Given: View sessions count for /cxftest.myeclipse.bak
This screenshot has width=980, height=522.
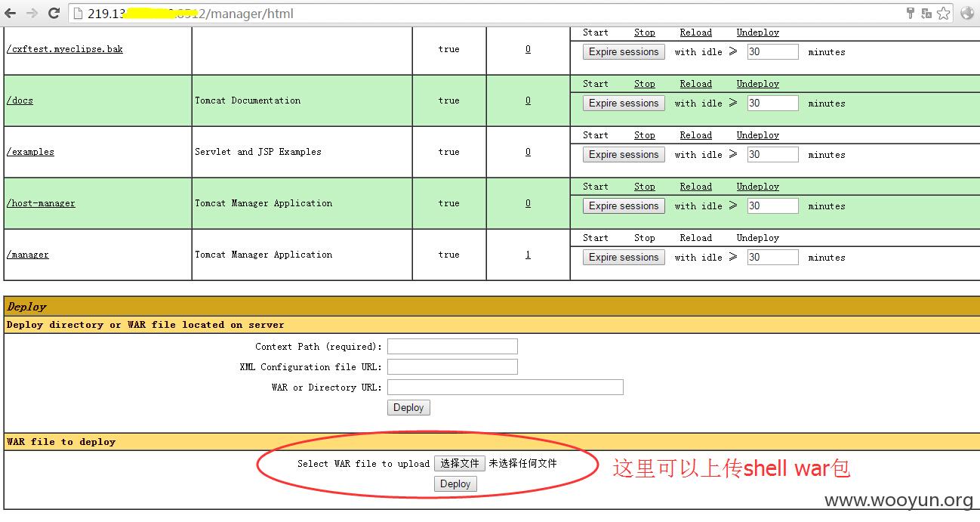Looking at the screenshot, I should pyautogui.click(x=528, y=49).
